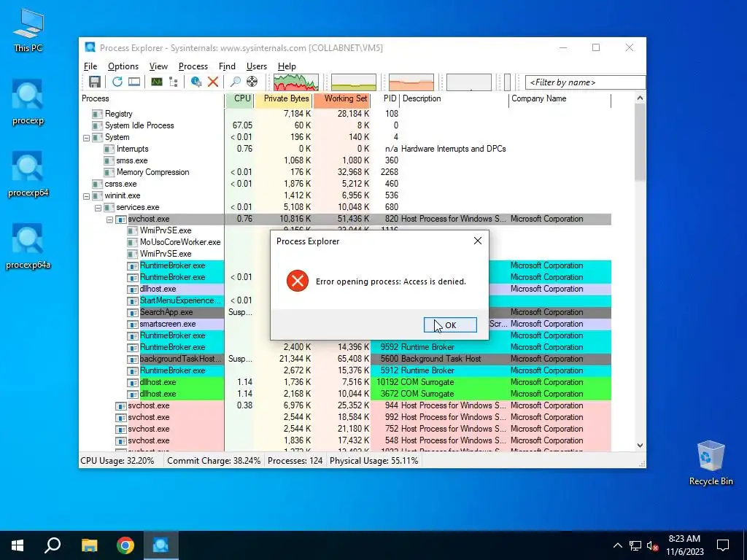Click the backgroundTaskHost process icon
The image size is (747, 560).
pos(133,359)
